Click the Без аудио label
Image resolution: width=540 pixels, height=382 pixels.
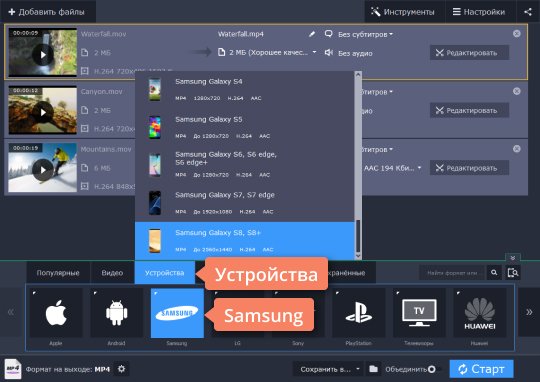(x=355, y=53)
